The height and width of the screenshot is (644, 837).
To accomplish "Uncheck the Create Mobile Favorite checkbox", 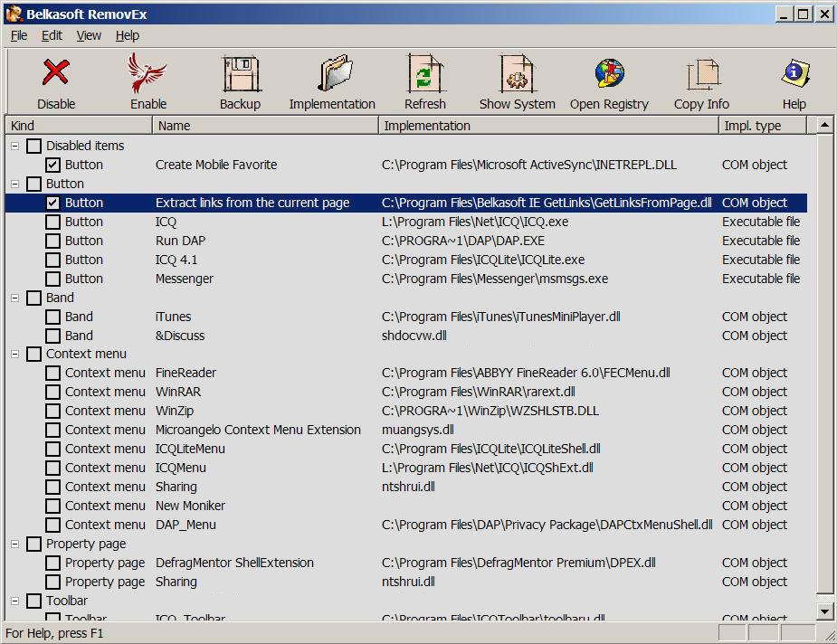I will click(x=52, y=165).
